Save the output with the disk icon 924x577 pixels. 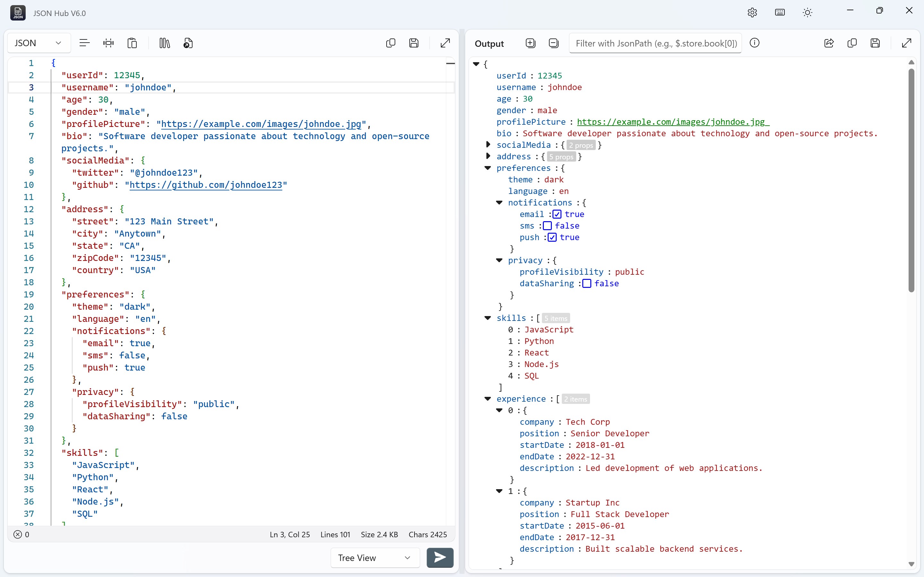click(x=875, y=43)
